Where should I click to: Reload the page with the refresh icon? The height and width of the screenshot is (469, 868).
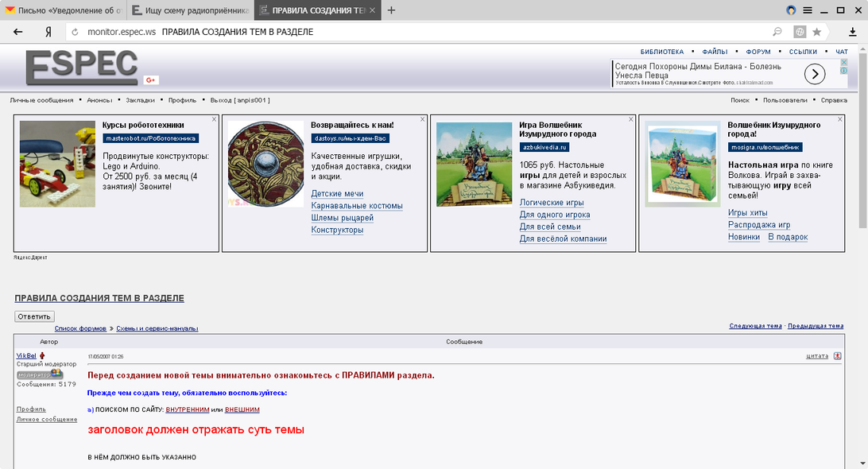tap(74, 32)
